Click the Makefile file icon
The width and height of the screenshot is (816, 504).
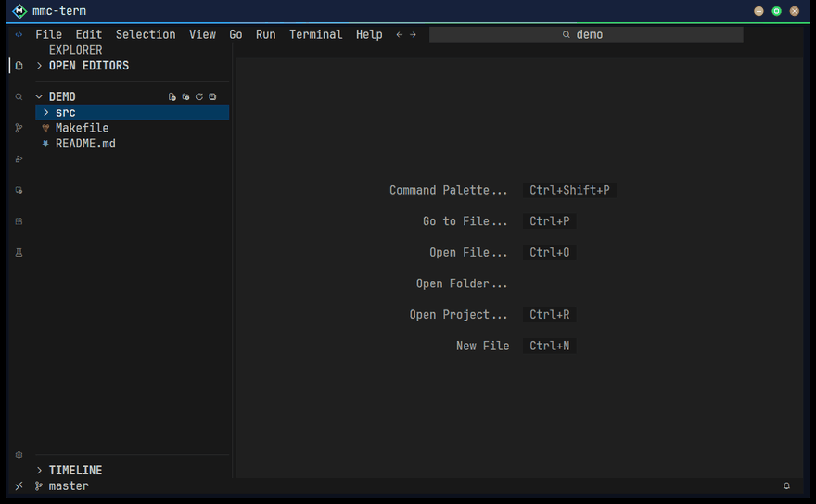pos(45,128)
